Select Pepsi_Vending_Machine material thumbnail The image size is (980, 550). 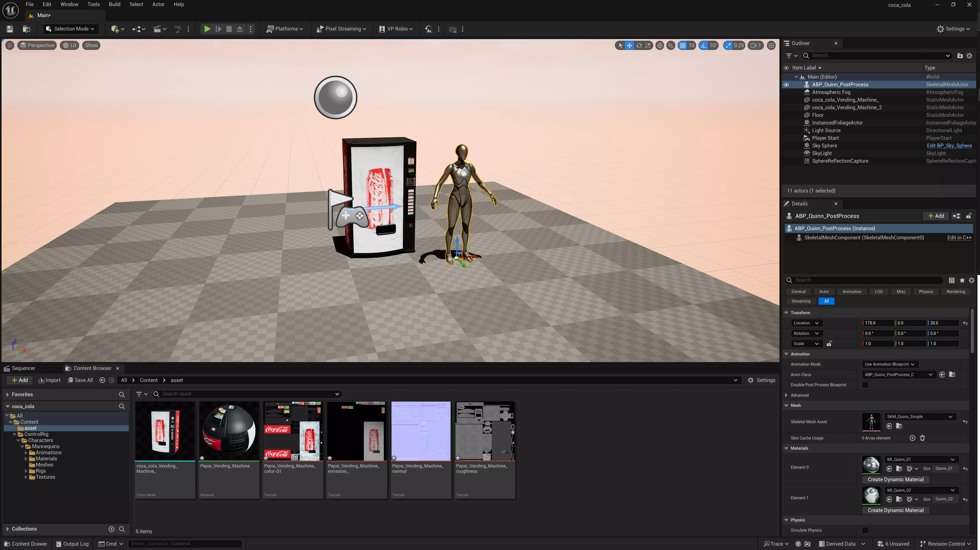(229, 431)
